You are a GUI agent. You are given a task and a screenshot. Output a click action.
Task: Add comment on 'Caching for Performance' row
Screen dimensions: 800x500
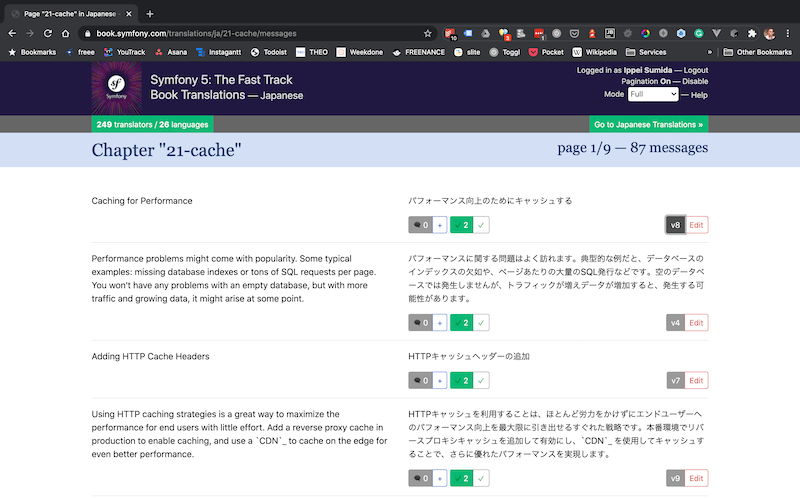pyautogui.click(x=440, y=225)
